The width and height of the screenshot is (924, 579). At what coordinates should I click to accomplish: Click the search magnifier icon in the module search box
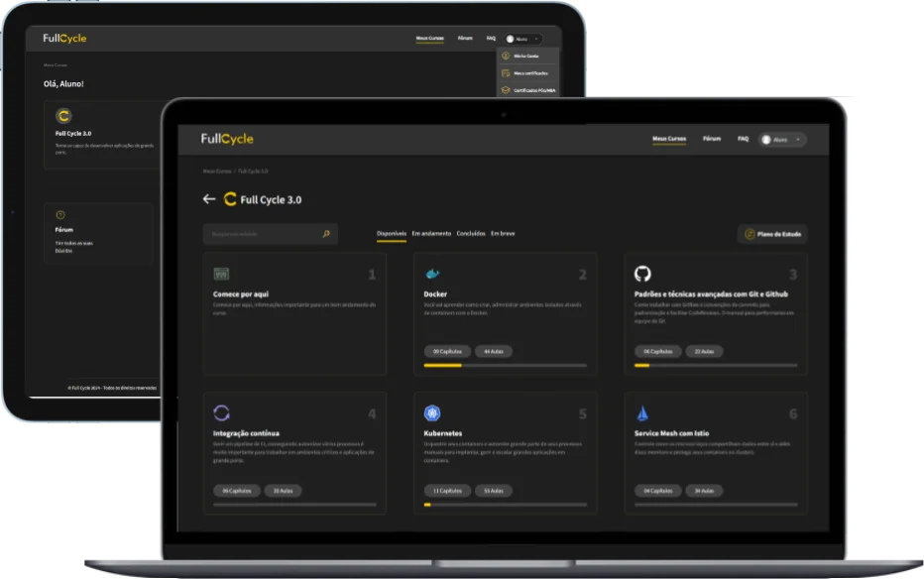(326, 234)
